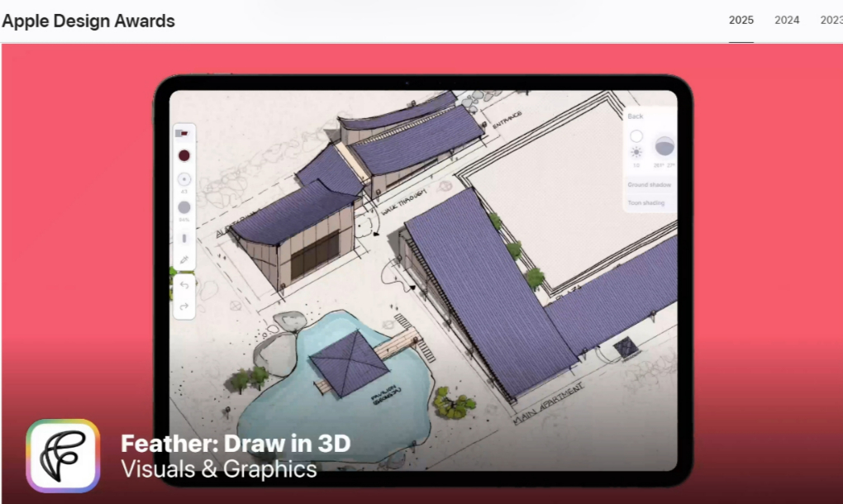Open the Feather app icon

[63, 455]
